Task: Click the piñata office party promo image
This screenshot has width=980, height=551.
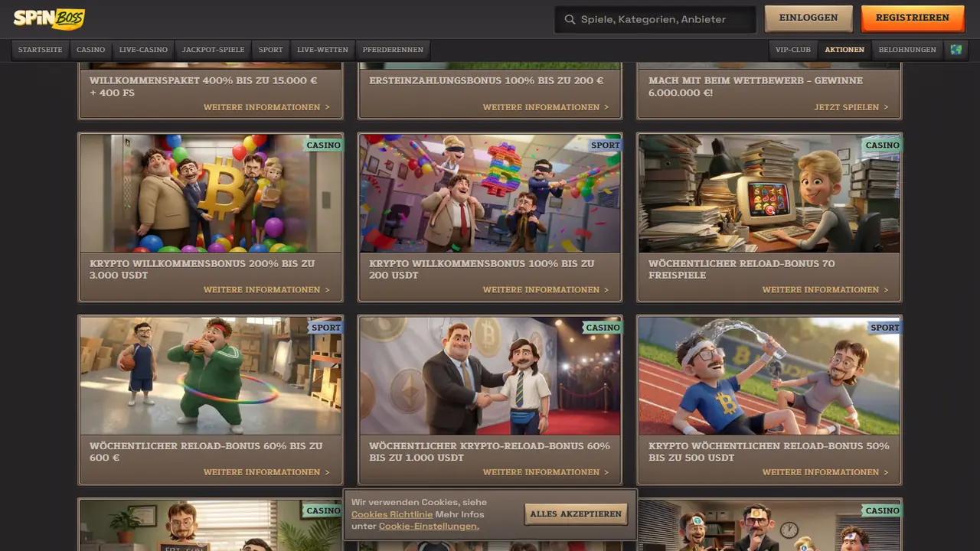Action: (x=490, y=194)
